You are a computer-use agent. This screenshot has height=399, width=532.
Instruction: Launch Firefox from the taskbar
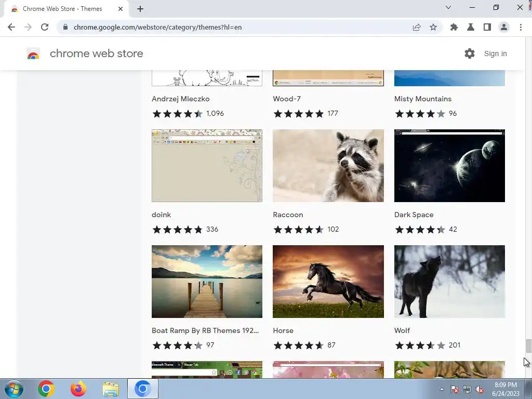[x=78, y=389]
